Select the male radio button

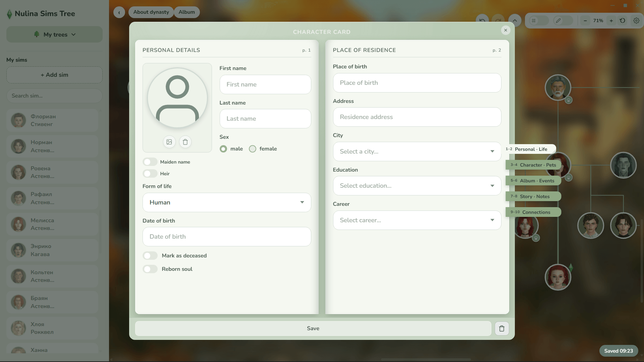pyautogui.click(x=223, y=149)
